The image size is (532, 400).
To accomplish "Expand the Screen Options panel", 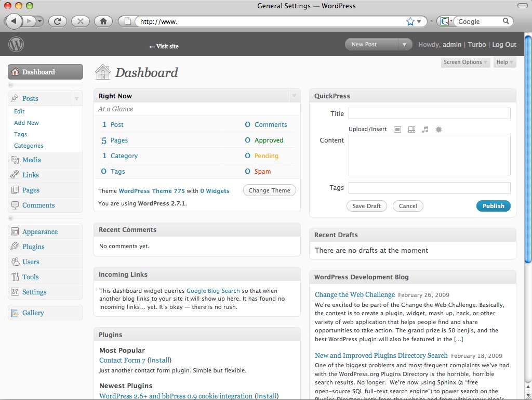I will coord(465,62).
